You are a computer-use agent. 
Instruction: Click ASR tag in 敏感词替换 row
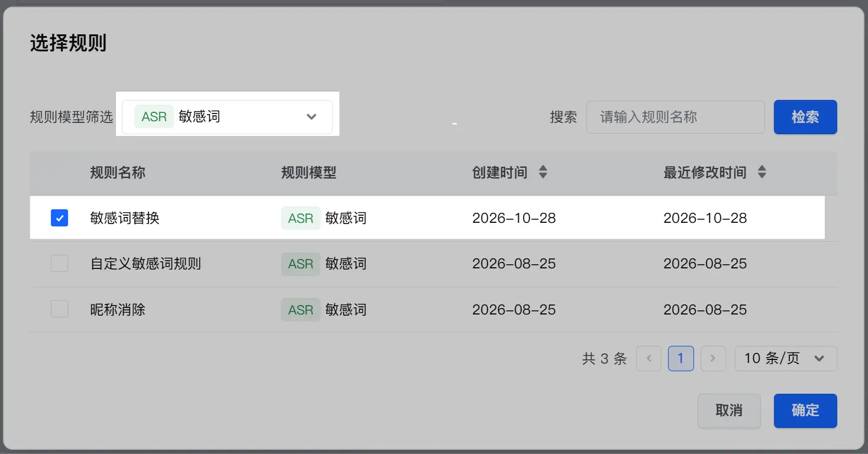coord(301,218)
